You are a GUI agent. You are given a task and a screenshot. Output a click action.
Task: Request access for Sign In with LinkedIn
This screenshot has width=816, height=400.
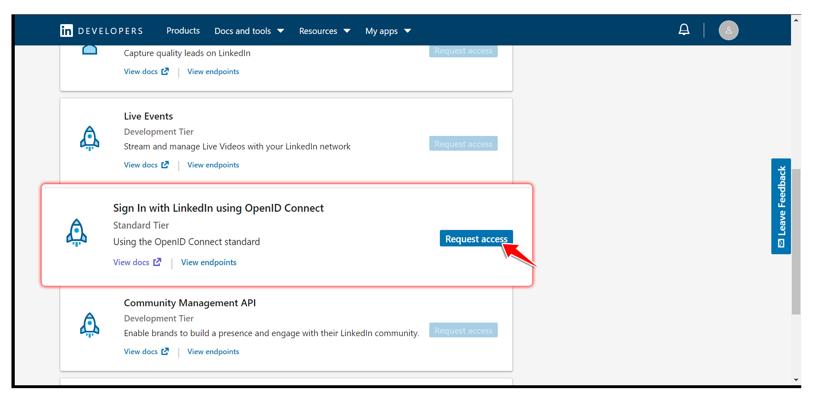pos(476,239)
